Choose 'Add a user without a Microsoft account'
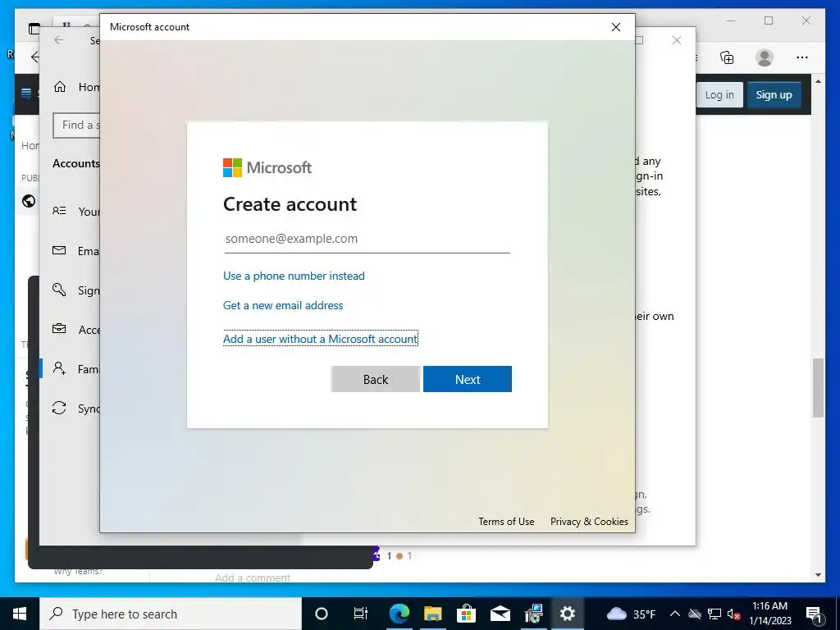 [321, 339]
